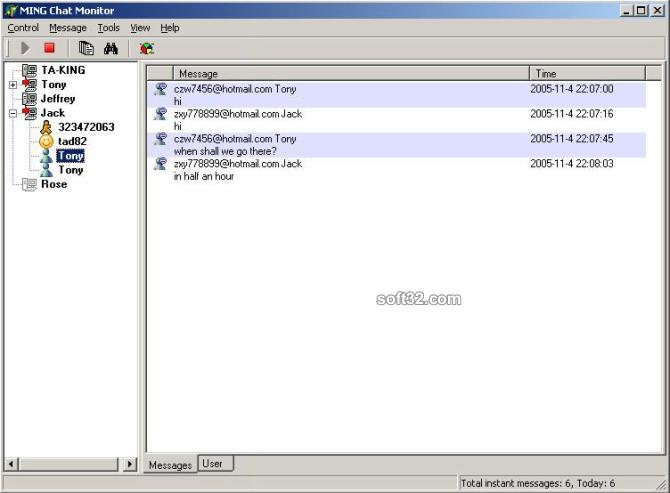The image size is (670, 493).
Task: Minimize the MING Chat Monitor window
Action: click(x=626, y=10)
